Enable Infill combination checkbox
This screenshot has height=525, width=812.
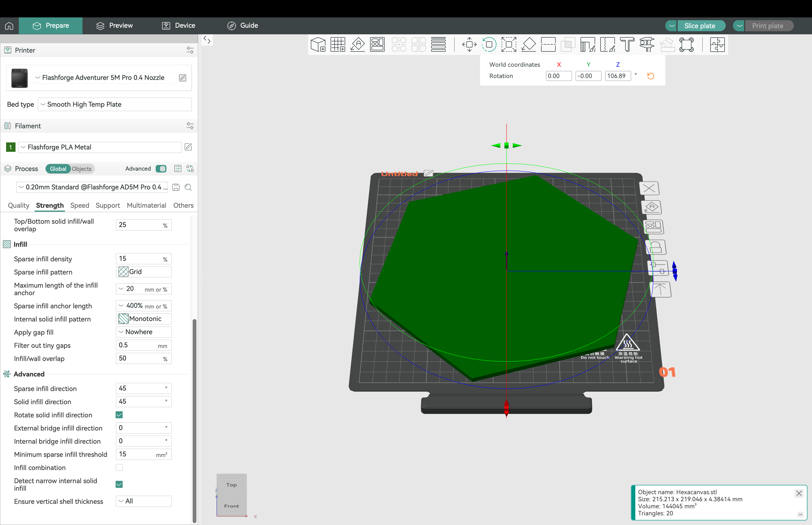pyautogui.click(x=119, y=467)
